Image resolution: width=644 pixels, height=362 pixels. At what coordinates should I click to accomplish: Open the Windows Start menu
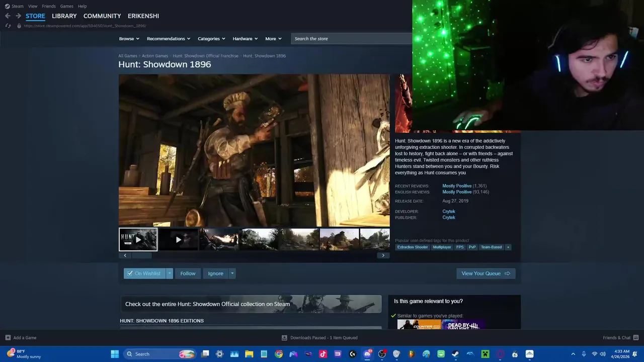(115, 354)
